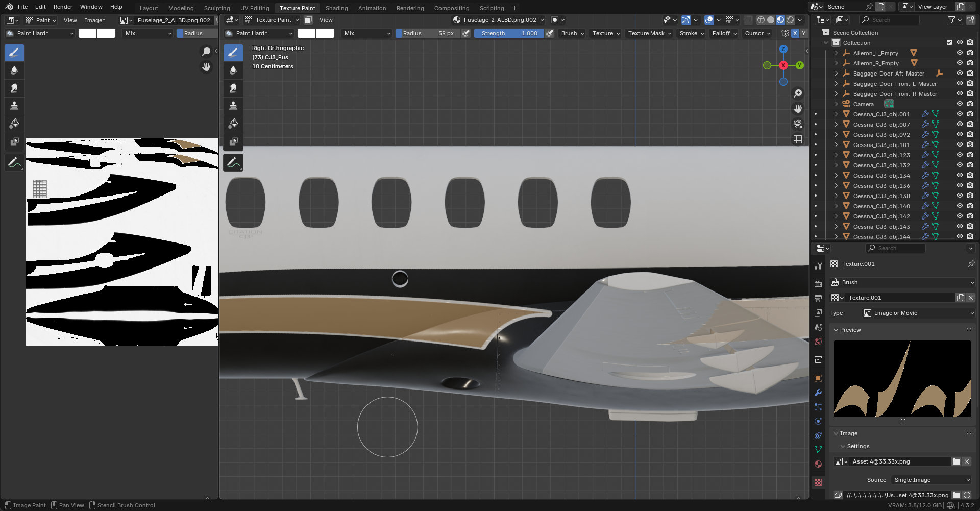Select the Annotate tool in 3D viewport
The width and height of the screenshot is (980, 511).
pos(233,163)
